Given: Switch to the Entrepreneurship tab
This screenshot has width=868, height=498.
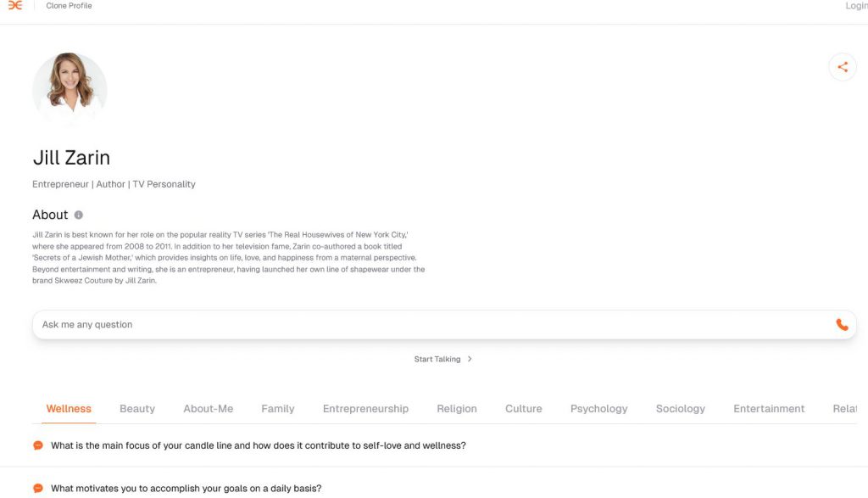Looking at the screenshot, I should [365, 408].
